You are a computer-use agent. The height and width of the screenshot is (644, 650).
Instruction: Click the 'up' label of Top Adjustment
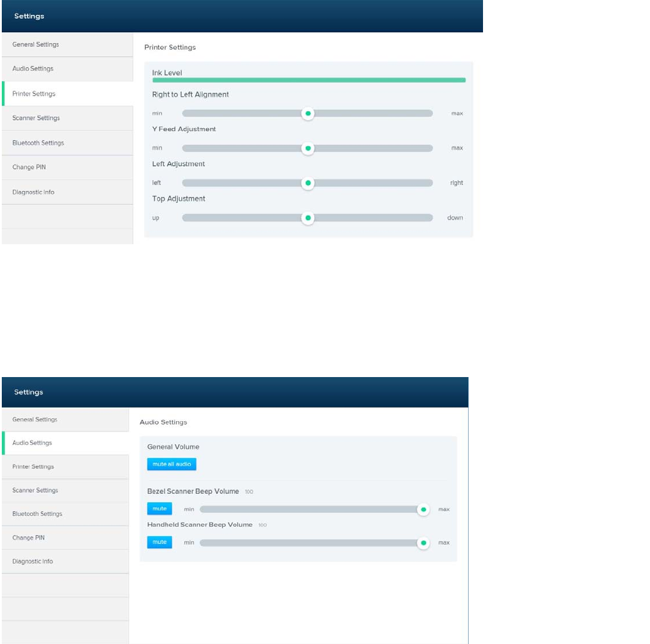[156, 218]
